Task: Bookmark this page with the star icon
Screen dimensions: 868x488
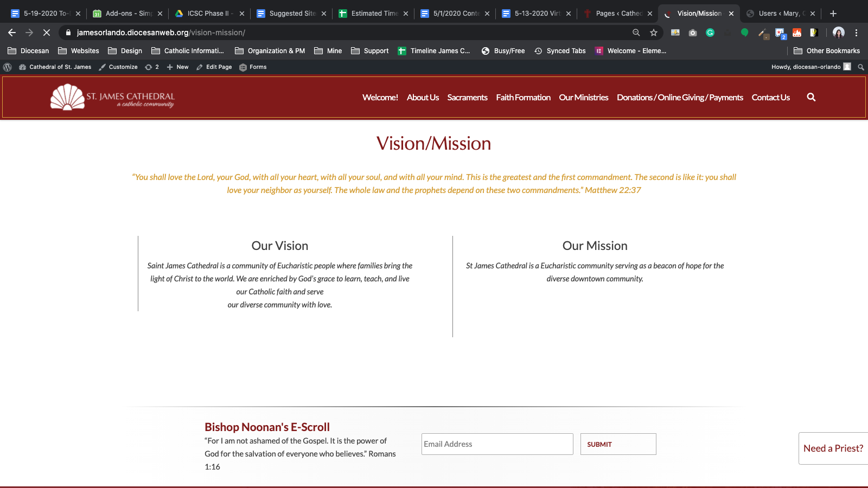Action: click(654, 33)
